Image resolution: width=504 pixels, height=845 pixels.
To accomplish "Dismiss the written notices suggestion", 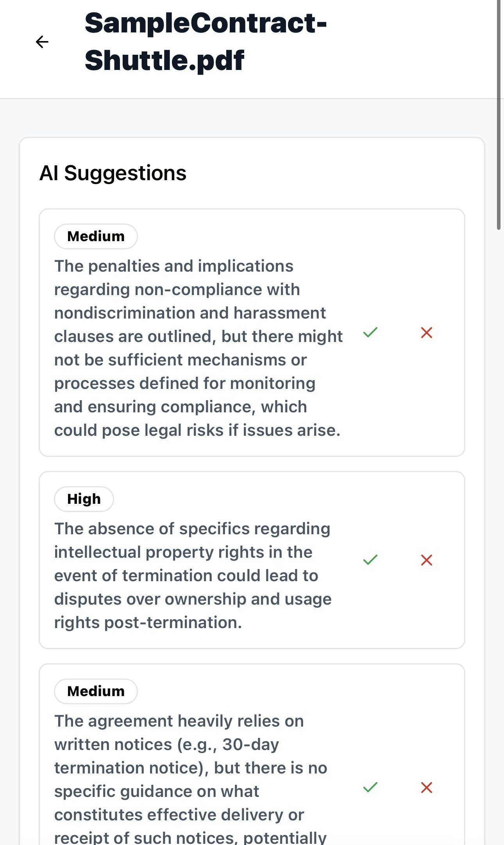I will tap(426, 788).
